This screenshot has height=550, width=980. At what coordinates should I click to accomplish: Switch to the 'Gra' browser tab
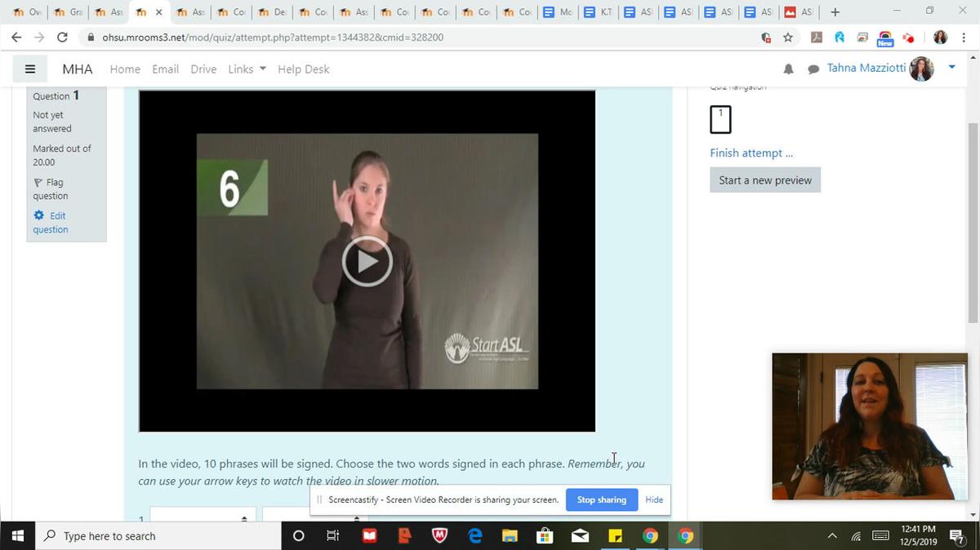(69, 12)
